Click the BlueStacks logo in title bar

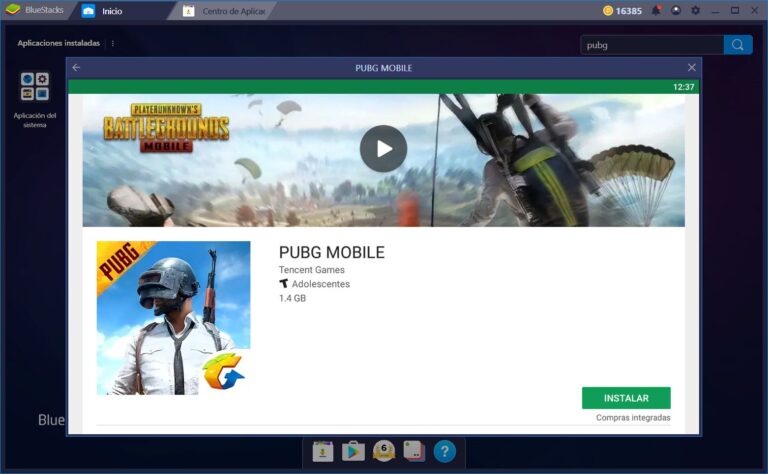tap(13, 10)
